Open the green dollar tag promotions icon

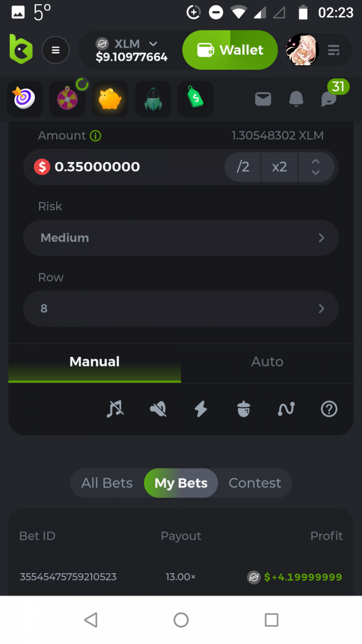tap(196, 99)
